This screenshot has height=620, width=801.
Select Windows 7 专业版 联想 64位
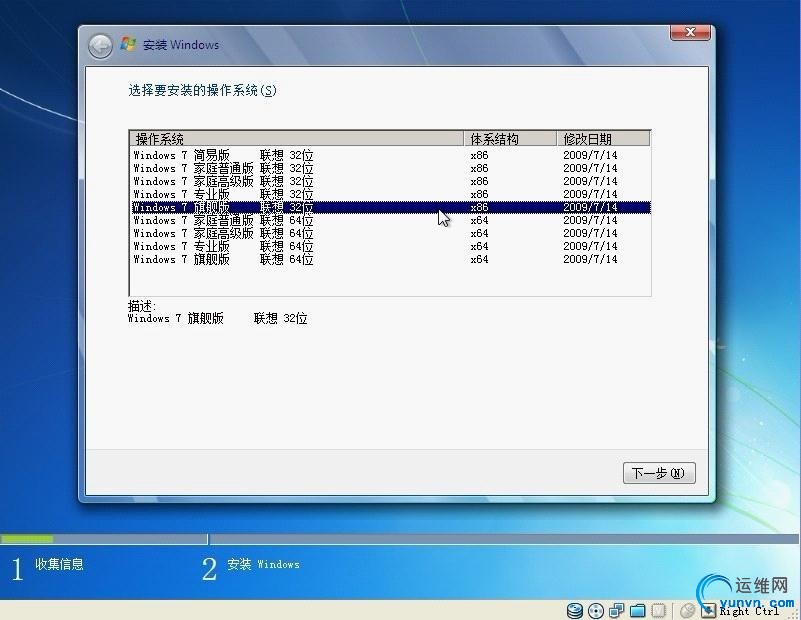[391, 246]
